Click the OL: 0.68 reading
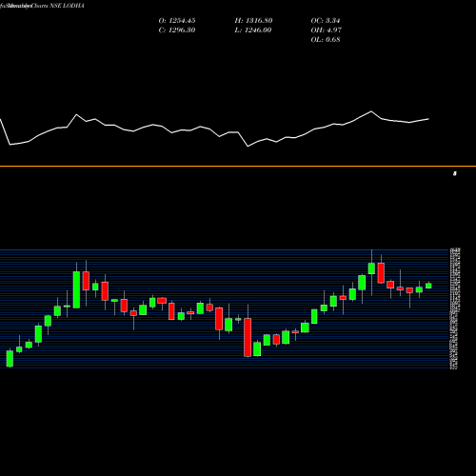Viewport: 476px width, 476px height. click(x=326, y=40)
